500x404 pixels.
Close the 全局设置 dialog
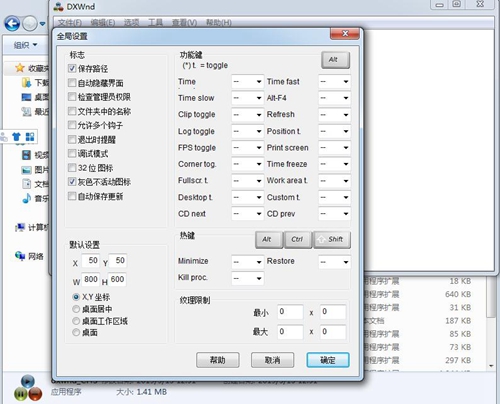(345, 34)
